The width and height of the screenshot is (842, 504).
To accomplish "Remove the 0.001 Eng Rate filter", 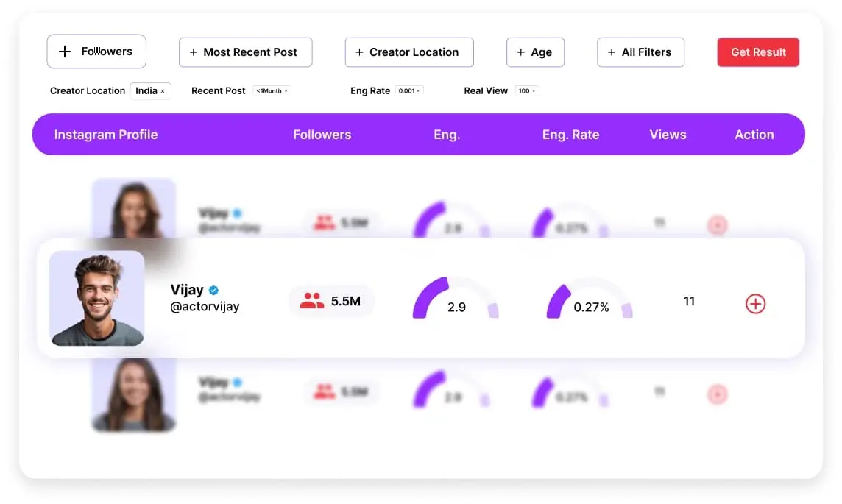I will pos(419,91).
